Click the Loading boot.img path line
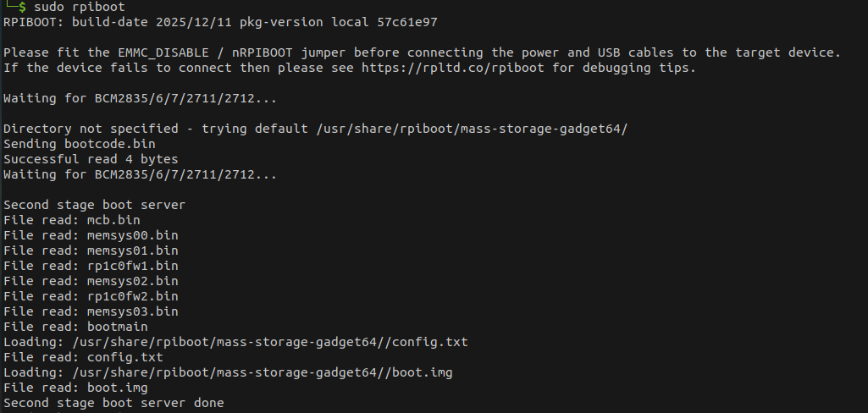 pyautogui.click(x=232, y=372)
